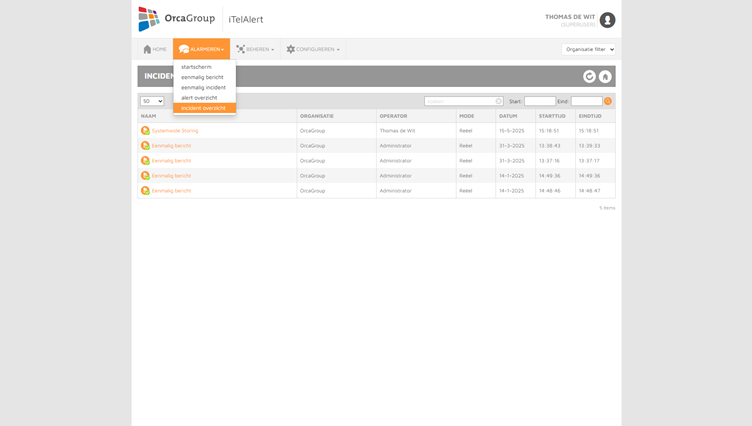Screen dimensions: 752x426
Task: Open the Eenmalig bericht link started at 13:37:16
Action: (171, 161)
